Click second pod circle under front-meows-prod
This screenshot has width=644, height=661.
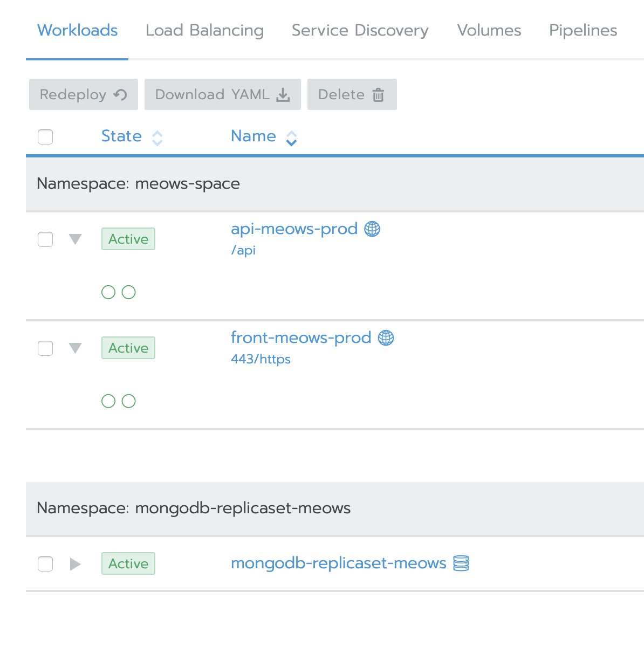pyautogui.click(x=128, y=401)
